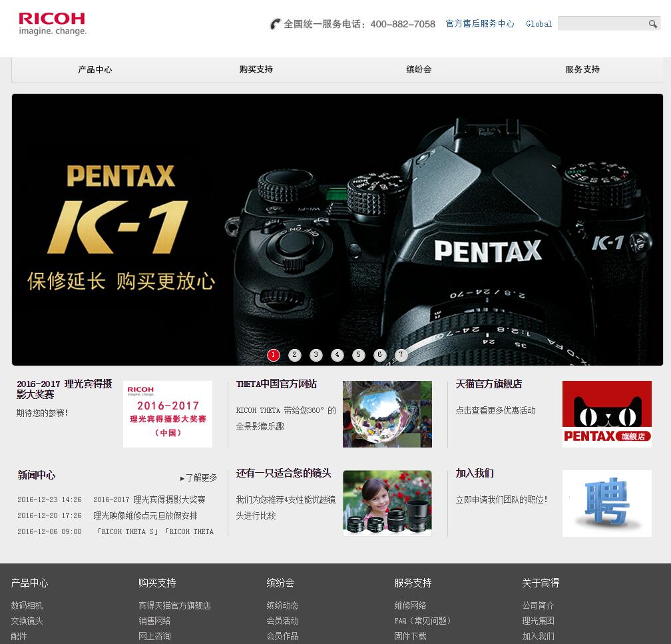Click footer heading 关于宾得
Image resolution: width=671 pixels, height=644 pixels.
pyautogui.click(x=541, y=583)
